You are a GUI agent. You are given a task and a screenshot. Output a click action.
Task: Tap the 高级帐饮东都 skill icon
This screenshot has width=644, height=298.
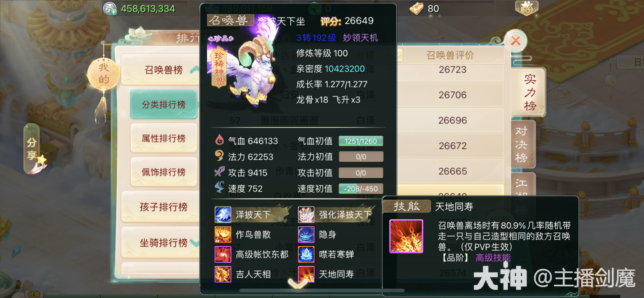(x=223, y=254)
